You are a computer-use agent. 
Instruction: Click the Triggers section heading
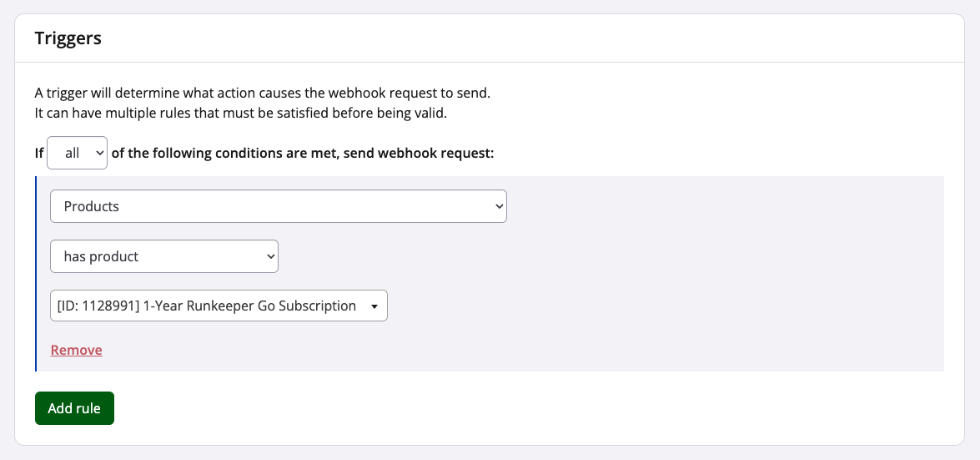pyautogui.click(x=68, y=38)
